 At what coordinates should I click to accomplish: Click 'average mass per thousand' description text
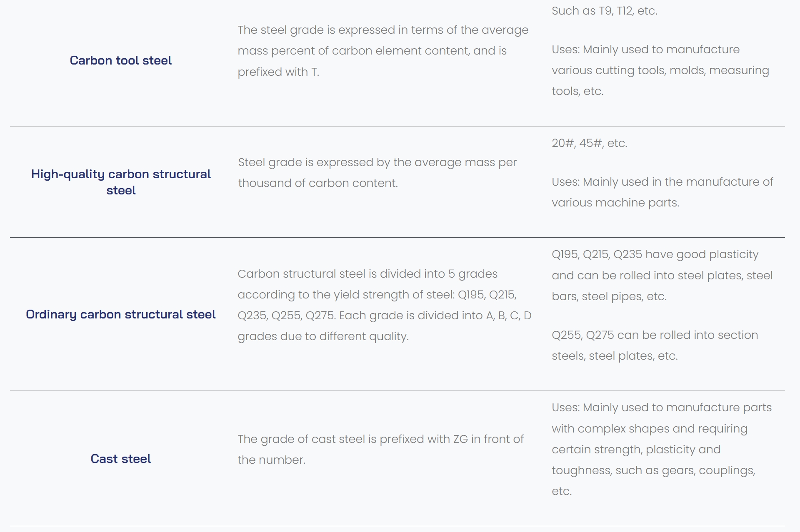[377, 172]
